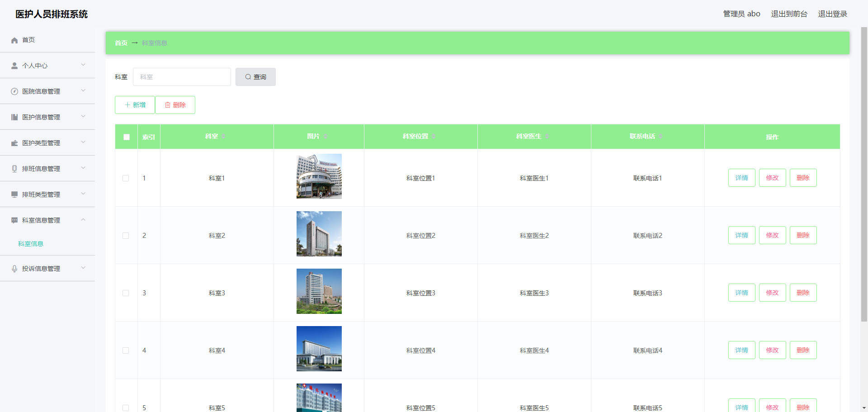Click the sort icon on 科室医生 column
Image resolution: width=868 pixels, height=412 pixels.
point(547,137)
